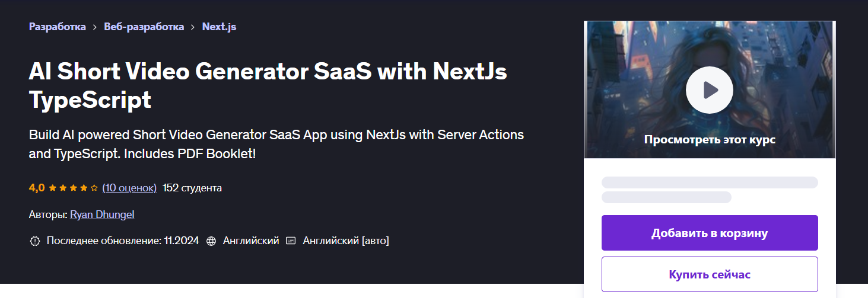Open the Разработка breadcrumb category
868x298 pixels.
pos(58,27)
